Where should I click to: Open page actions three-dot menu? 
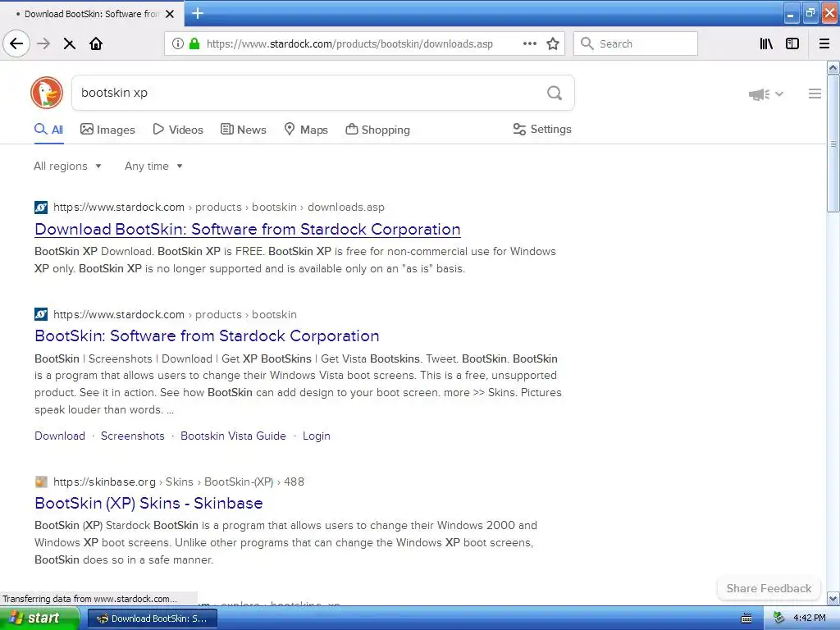tap(529, 43)
